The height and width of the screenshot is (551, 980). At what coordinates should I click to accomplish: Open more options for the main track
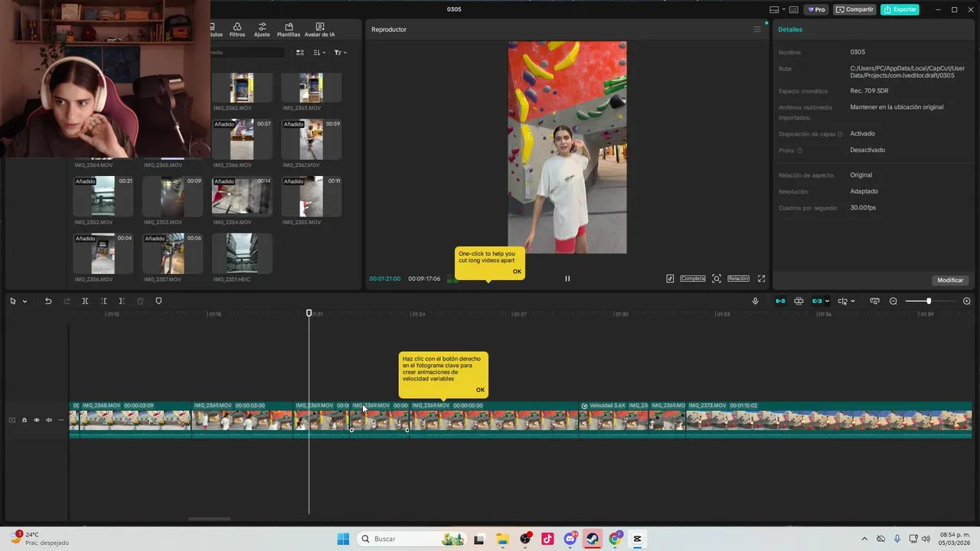[60, 419]
